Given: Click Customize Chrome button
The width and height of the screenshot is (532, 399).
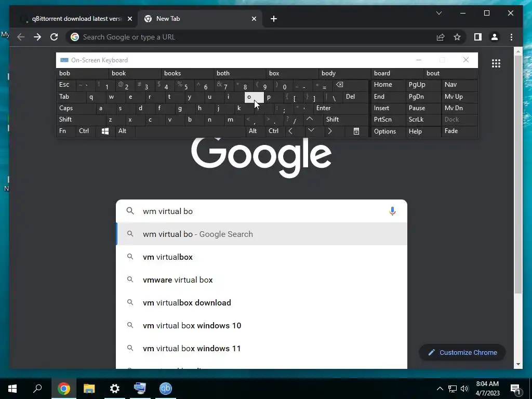Looking at the screenshot, I should (462, 353).
